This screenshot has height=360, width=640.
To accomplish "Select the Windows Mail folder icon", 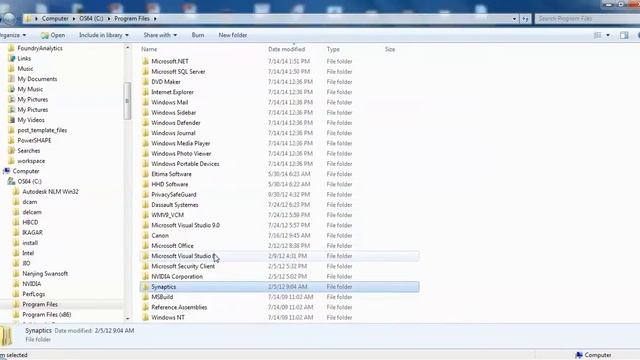I will [x=145, y=102].
